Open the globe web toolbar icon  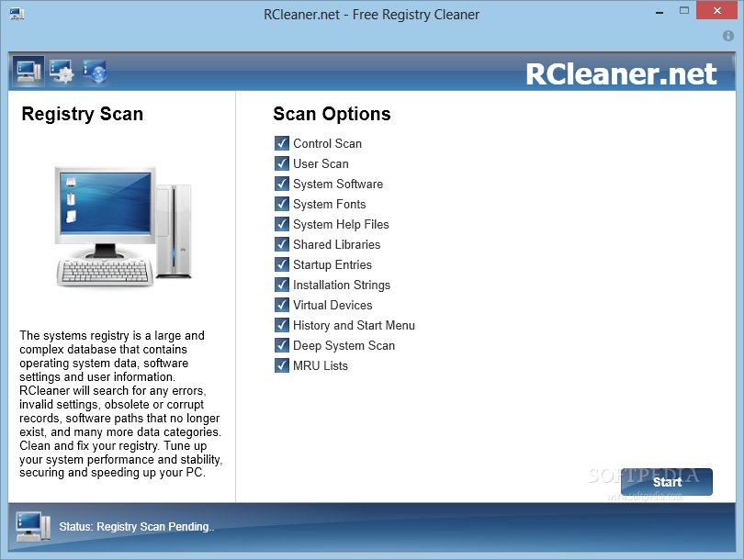tap(95, 72)
